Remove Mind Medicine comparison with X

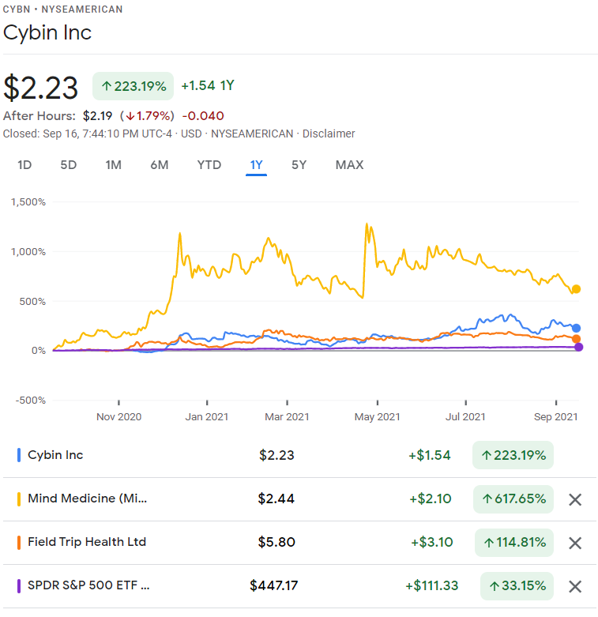(x=575, y=500)
